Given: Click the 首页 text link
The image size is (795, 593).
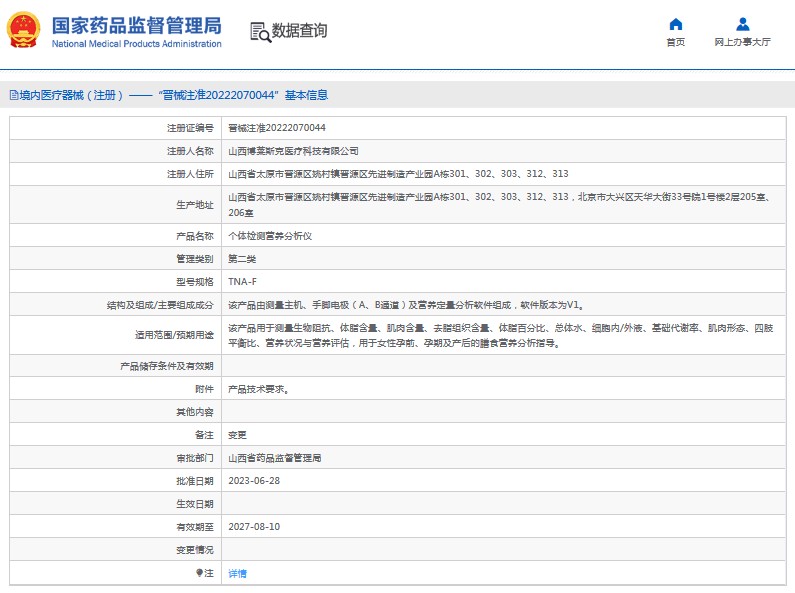Looking at the screenshot, I should tap(675, 42).
